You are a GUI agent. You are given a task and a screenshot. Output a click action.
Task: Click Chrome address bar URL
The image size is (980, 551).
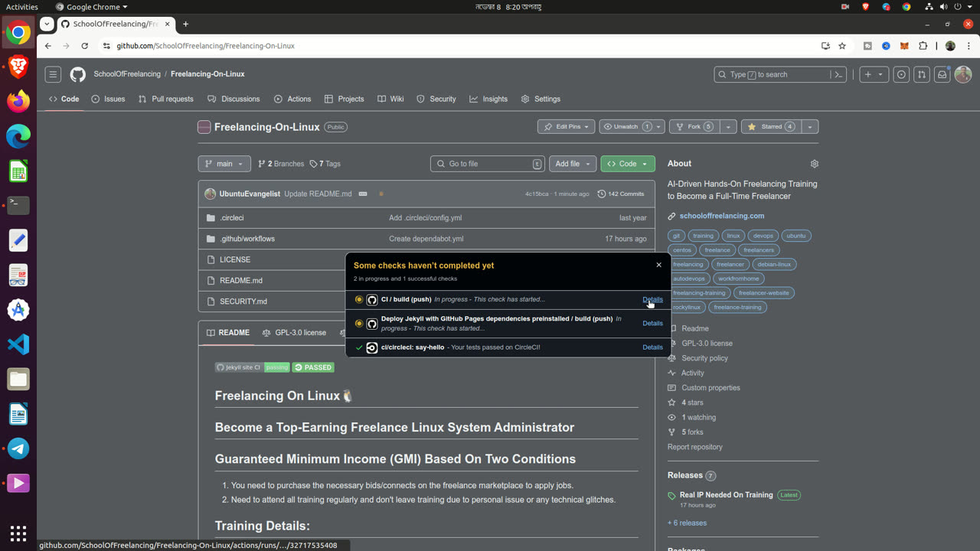tap(206, 46)
